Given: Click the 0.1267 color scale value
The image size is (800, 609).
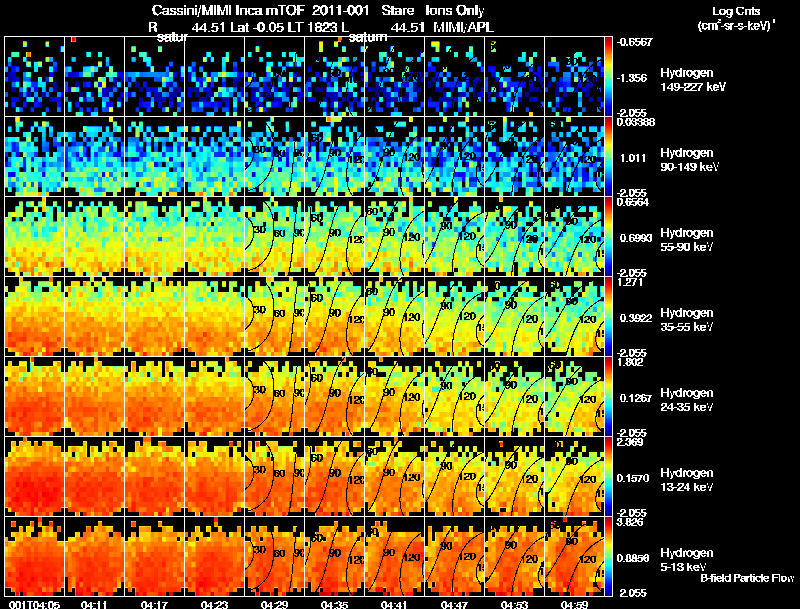Looking at the screenshot, I should tap(635, 398).
